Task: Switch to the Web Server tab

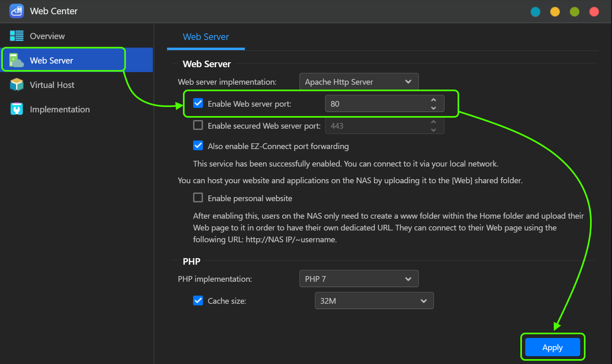Action: [206, 37]
